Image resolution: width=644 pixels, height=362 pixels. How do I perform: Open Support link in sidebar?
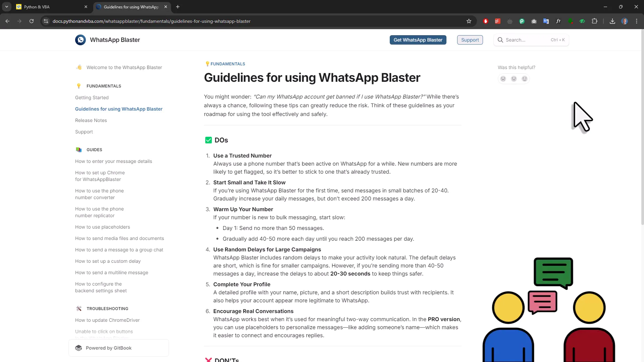point(84,132)
